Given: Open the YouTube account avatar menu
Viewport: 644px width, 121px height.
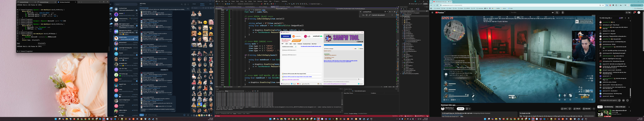Looking at the screenshot, I should pos(639,13).
